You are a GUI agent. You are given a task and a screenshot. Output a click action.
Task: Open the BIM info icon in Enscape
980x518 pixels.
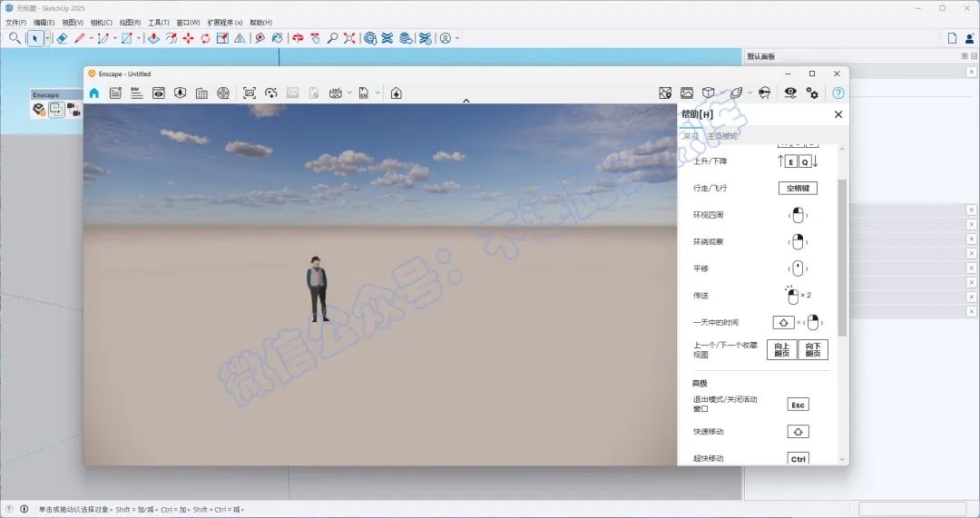[x=136, y=93]
